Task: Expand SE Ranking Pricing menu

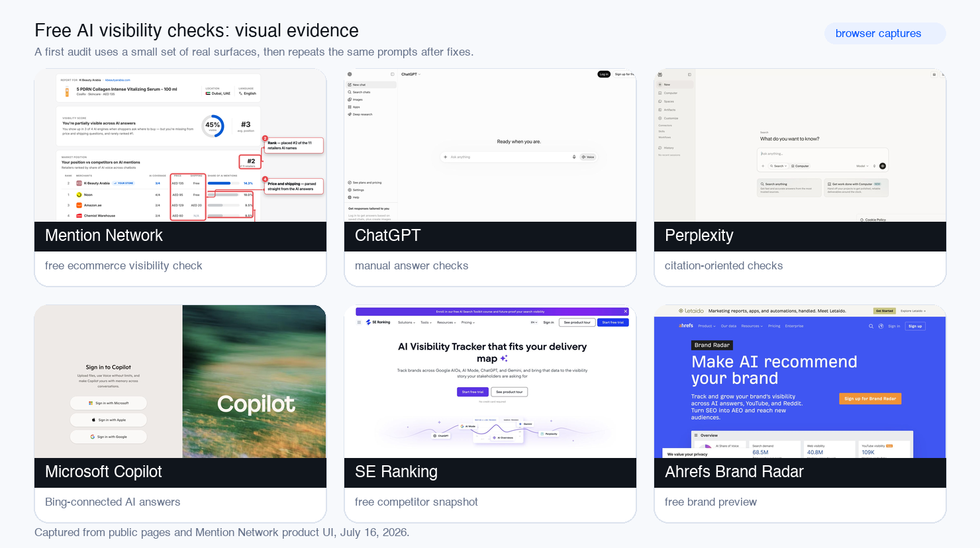Action: (x=467, y=322)
